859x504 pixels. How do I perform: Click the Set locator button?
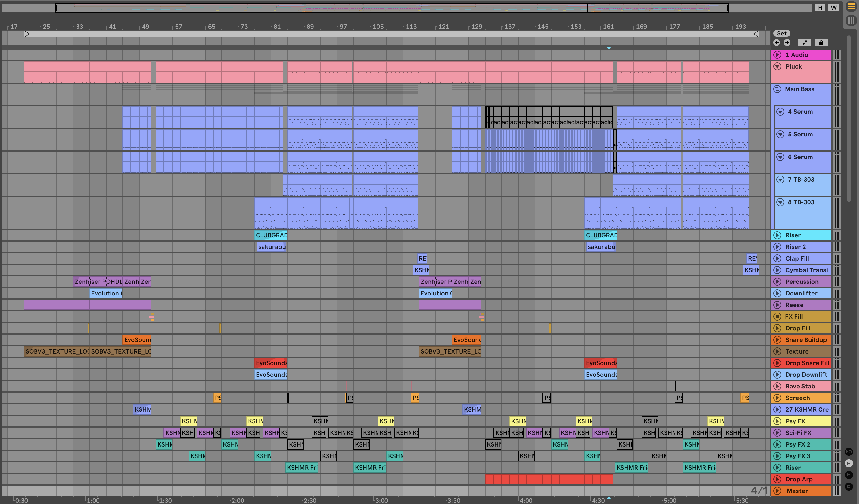click(x=782, y=33)
